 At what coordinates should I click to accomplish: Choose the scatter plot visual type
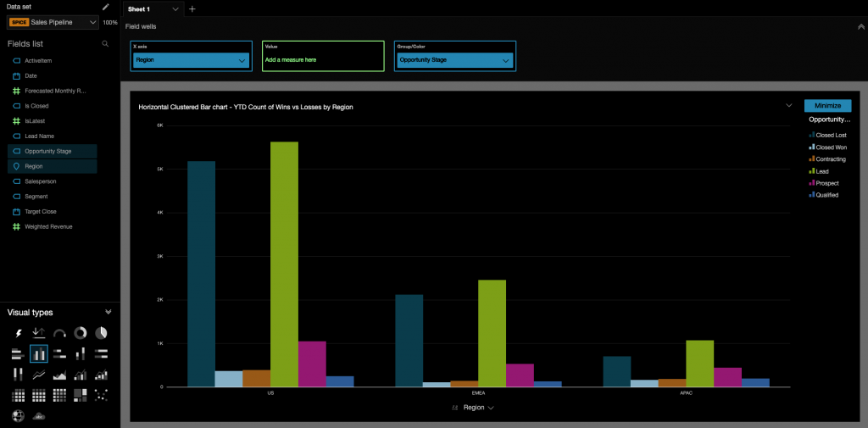pos(101,395)
